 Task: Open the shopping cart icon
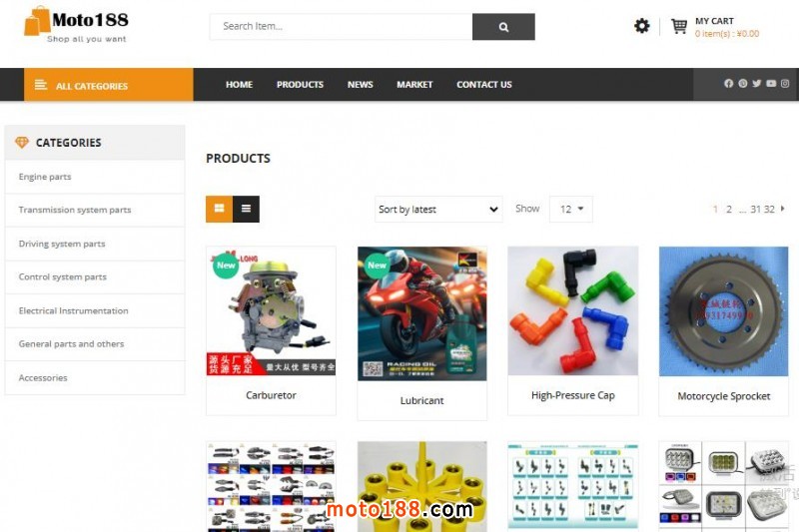click(679, 27)
